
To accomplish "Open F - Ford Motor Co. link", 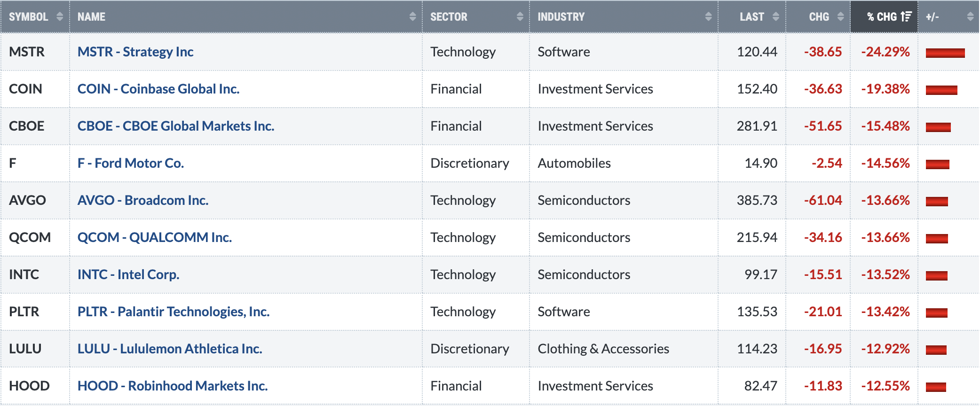I will point(131,163).
